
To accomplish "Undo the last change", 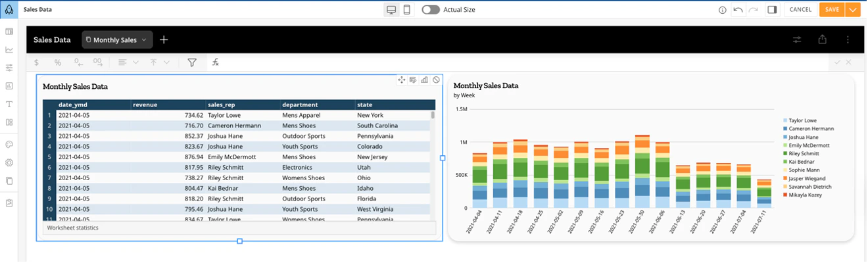I will [x=738, y=10].
